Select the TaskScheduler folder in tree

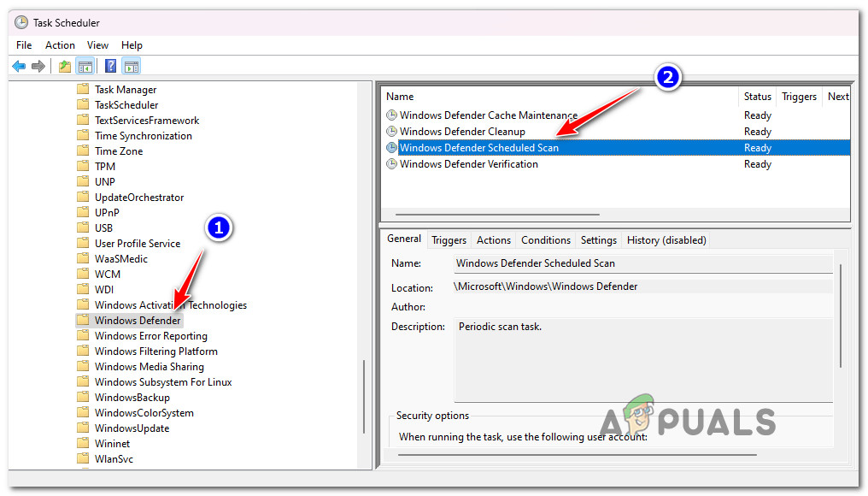point(126,104)
